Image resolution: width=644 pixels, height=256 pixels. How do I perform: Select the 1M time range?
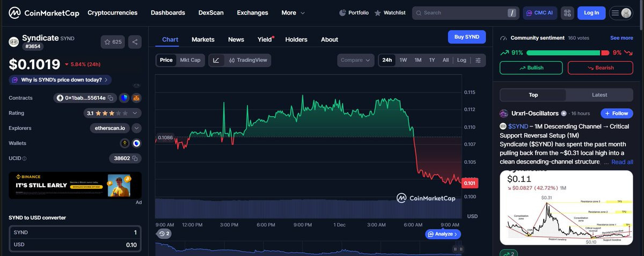tap(418, 60)
